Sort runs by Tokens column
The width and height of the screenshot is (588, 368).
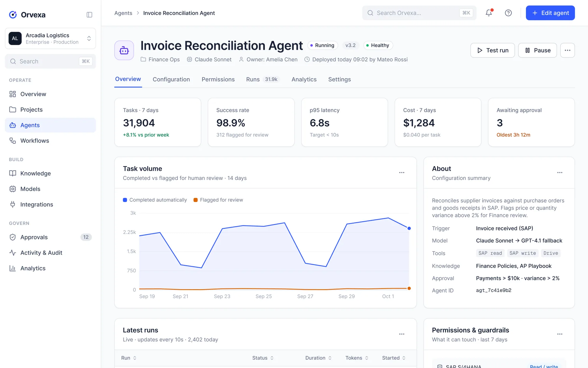tap(357, 358)
